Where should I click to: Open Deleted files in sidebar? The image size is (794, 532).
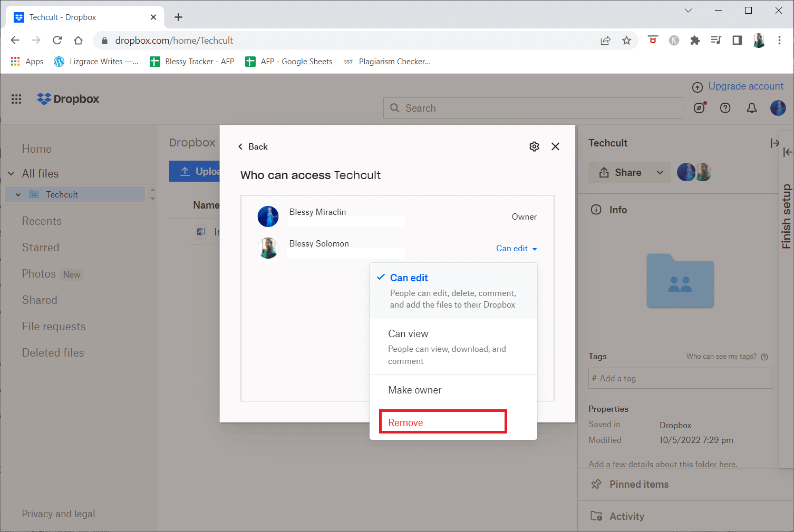[x=53, y=353]
